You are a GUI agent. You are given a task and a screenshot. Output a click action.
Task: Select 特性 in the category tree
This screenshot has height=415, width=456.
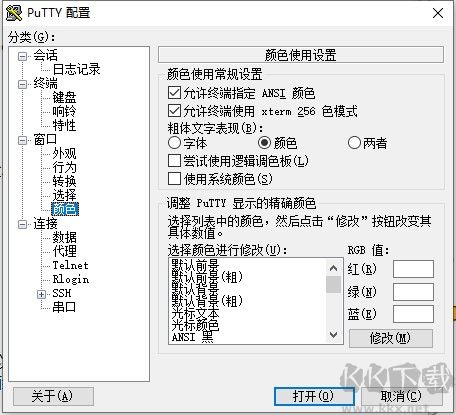[x=64, y=125]
